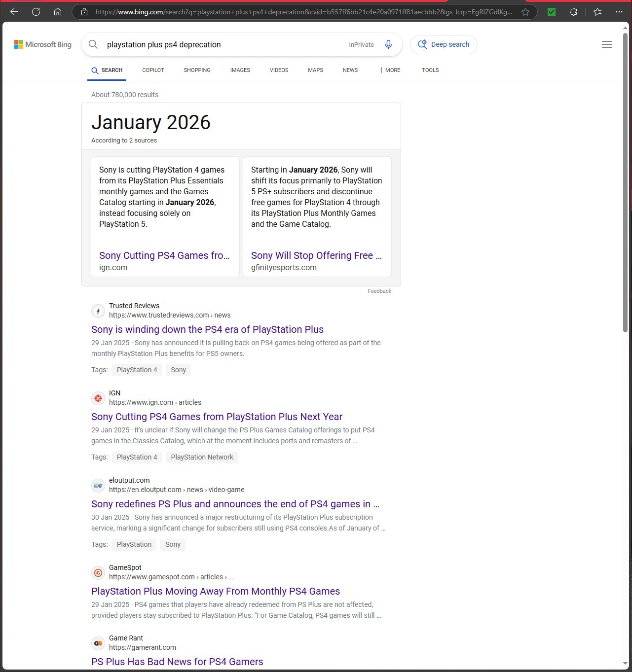Click the GameSpot site favicon
632x672 pixels.
pos(98,572)
